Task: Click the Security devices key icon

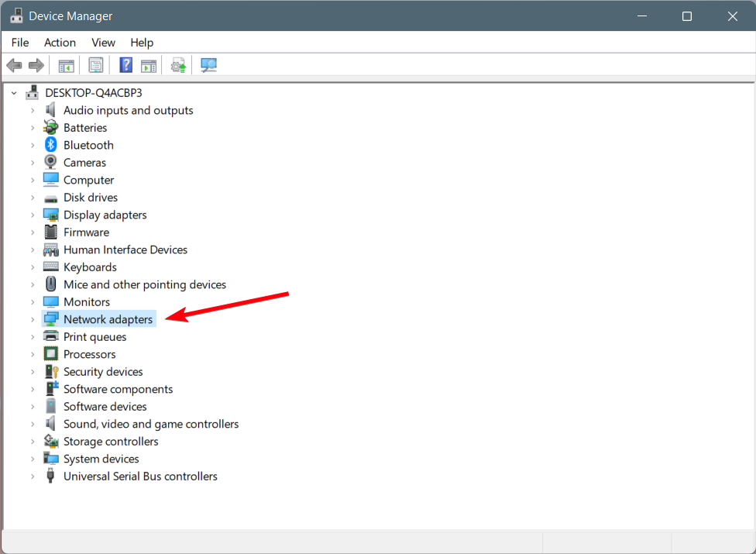Action: [x=51, y=371]
